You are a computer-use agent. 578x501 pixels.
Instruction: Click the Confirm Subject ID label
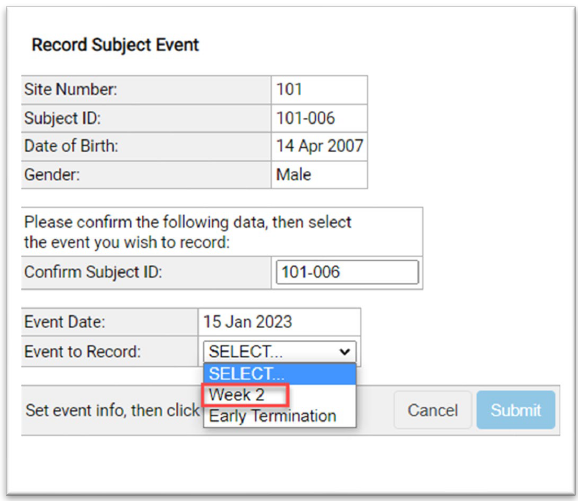[93, 272]
